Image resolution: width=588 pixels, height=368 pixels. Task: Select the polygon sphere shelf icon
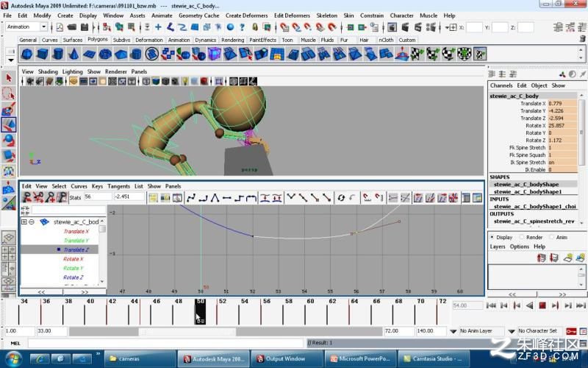point(26,54)
